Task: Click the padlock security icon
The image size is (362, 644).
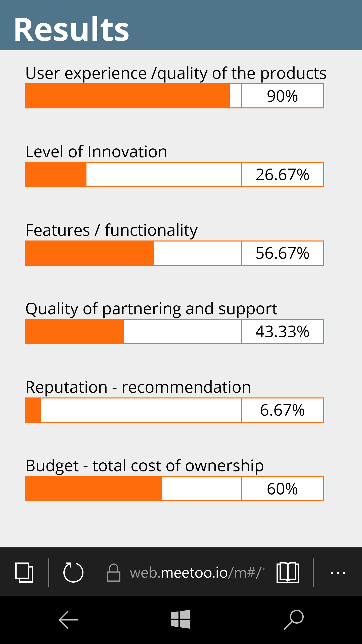Action: point(114,573)
